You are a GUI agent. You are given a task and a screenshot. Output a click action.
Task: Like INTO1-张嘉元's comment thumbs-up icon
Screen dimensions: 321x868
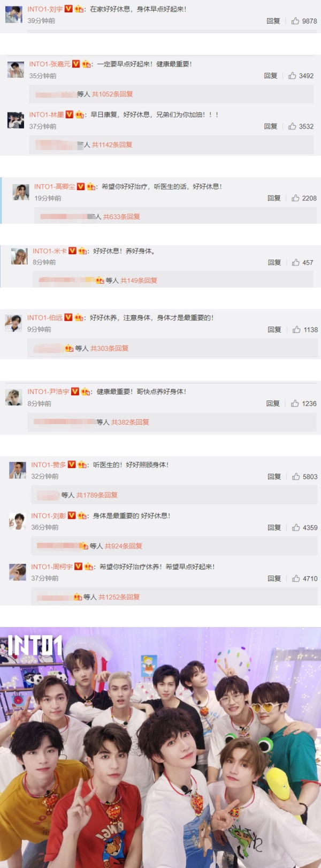[292, 76]
